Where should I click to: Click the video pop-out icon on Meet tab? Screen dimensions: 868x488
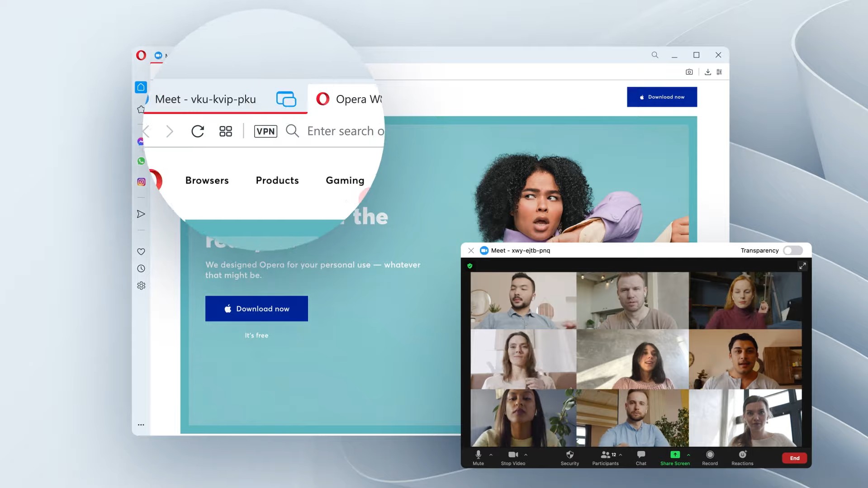(x=286, y=99)
